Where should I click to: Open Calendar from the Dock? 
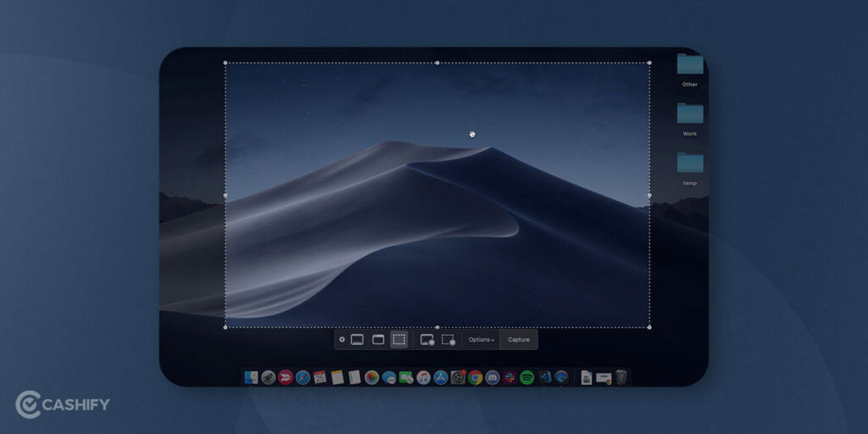click(x=320, y=377)
